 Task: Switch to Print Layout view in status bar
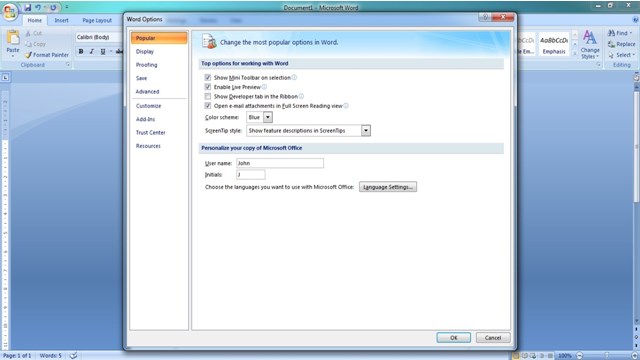[516, 356]
